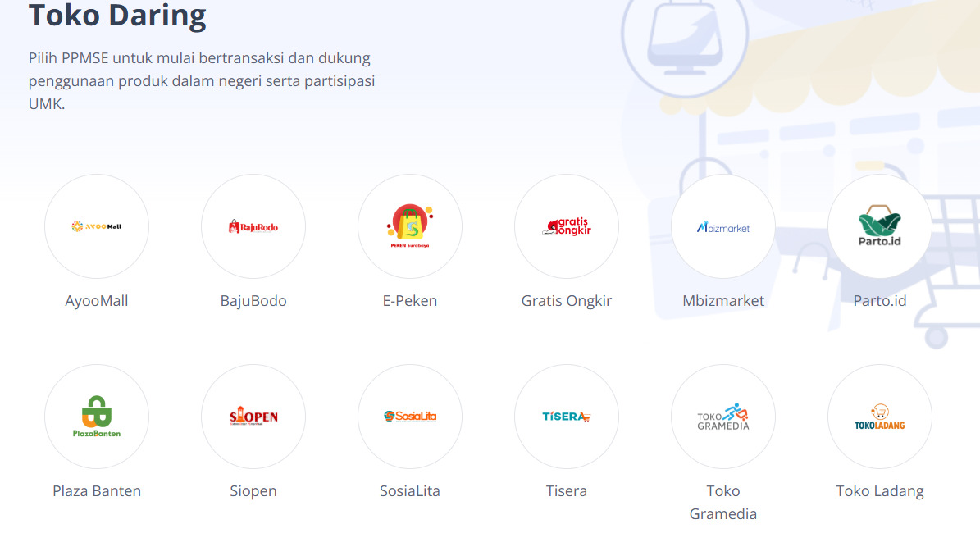Screen dimensions: 980x556
Task: Choose the TokoLadang cart logo
Action: point(879,417)
